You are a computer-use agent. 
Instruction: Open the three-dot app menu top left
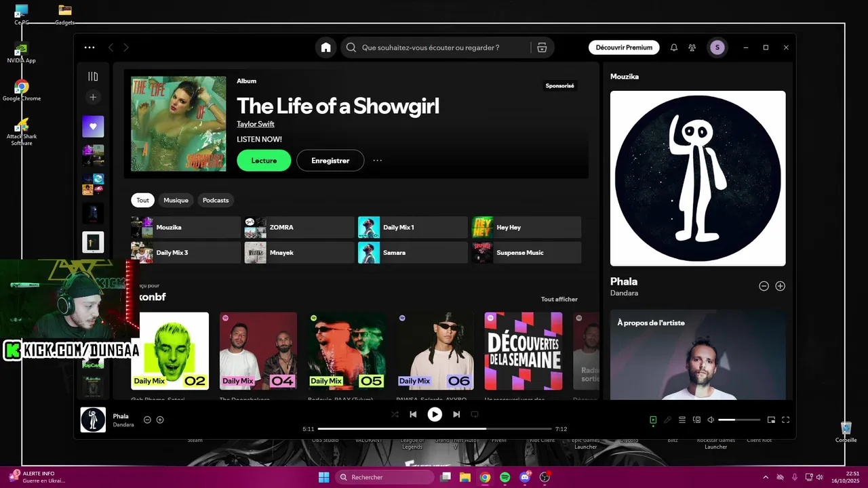click(90, 47)
